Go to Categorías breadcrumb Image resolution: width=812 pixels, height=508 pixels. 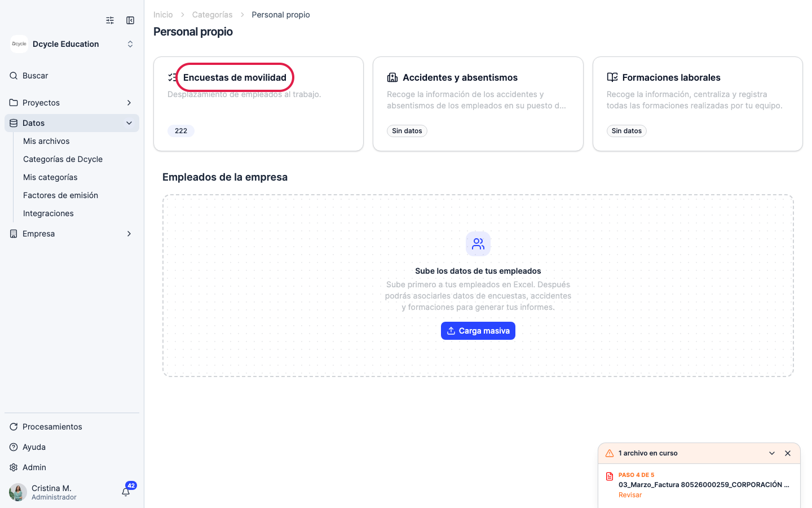pos(212,15)
